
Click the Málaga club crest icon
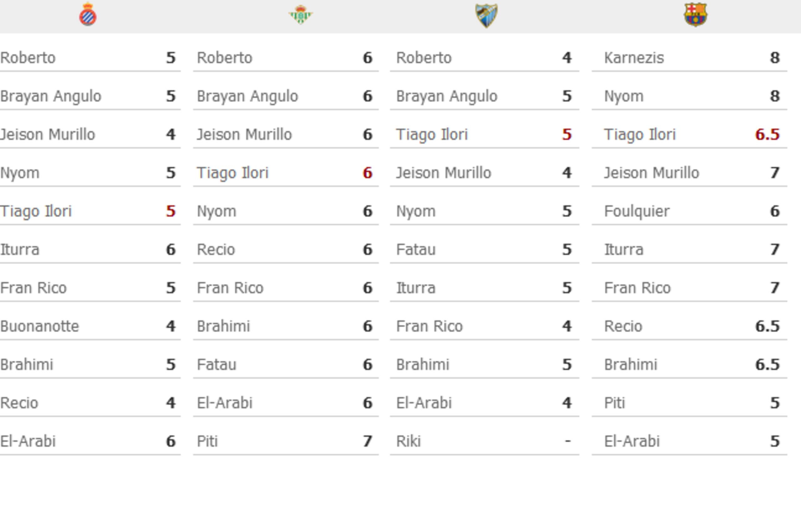[x=486, y=15]
